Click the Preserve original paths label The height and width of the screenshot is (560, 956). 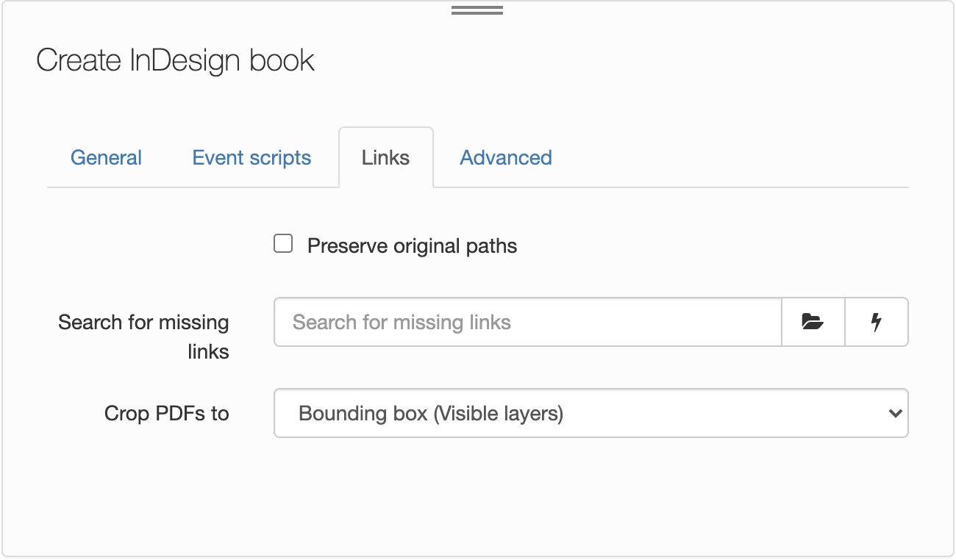click(x=412, y=245)
